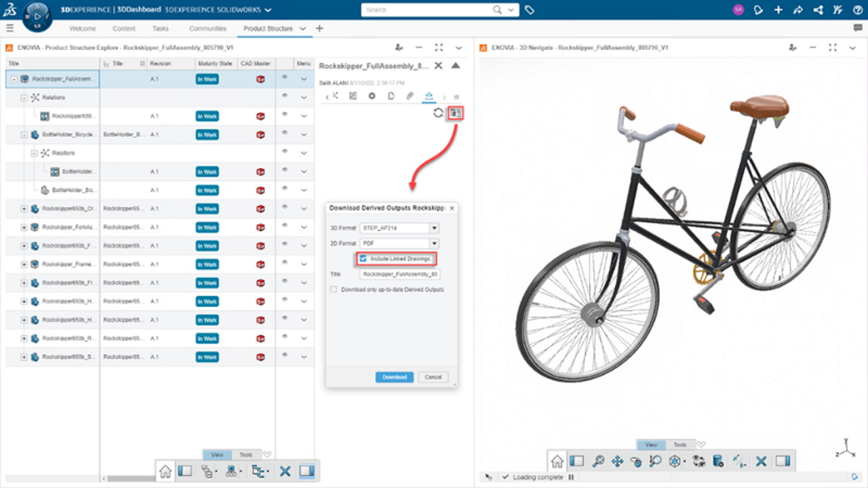Open the Communities tab in the top navigation
Screen dimensions: 868x488
click(x=208, y=28)
